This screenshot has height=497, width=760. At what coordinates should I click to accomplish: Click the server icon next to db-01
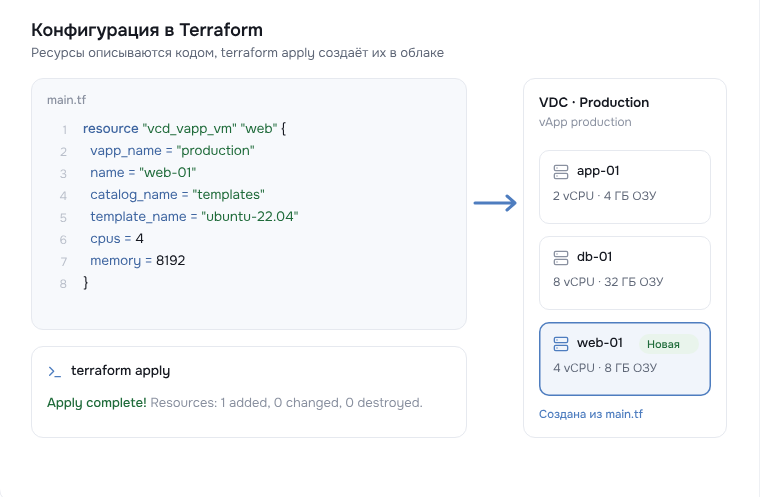(561, 257)
